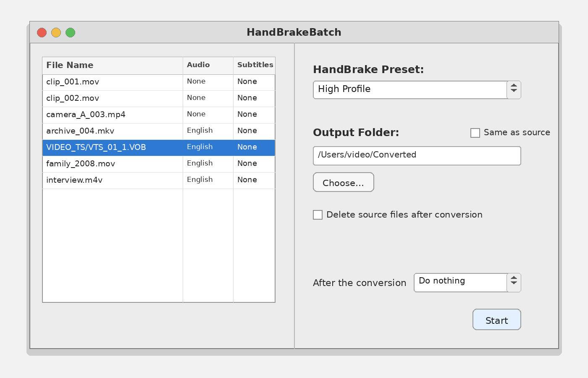Click the Subtitles cell for clip_001.mov
The height and width of the screenshot is (378, 588).
254,82
